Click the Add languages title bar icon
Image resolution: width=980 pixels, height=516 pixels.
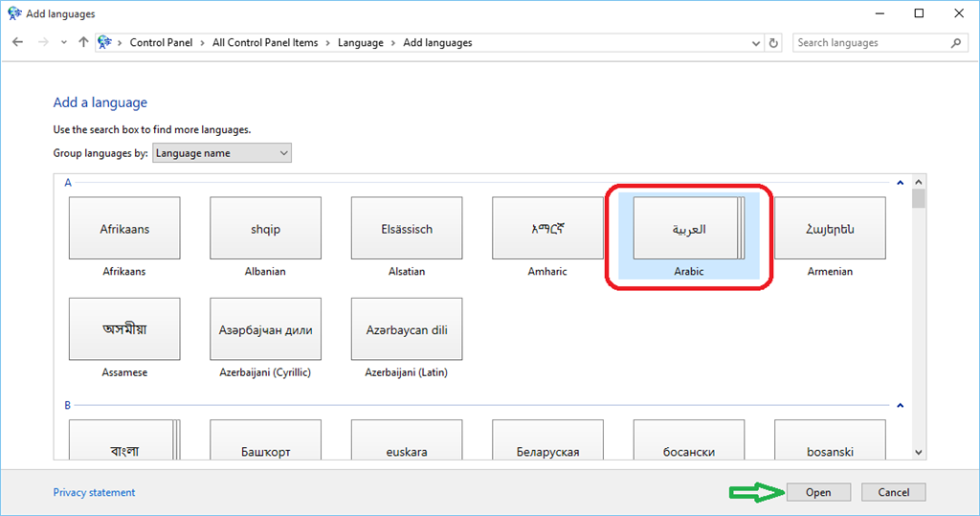(x=14, y=13)
